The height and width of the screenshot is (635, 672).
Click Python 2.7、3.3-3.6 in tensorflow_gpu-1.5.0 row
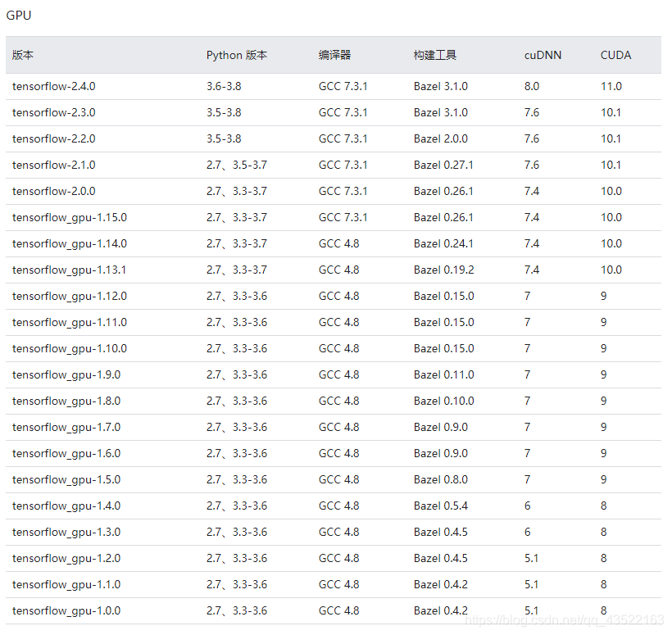(x=237, y=479)
